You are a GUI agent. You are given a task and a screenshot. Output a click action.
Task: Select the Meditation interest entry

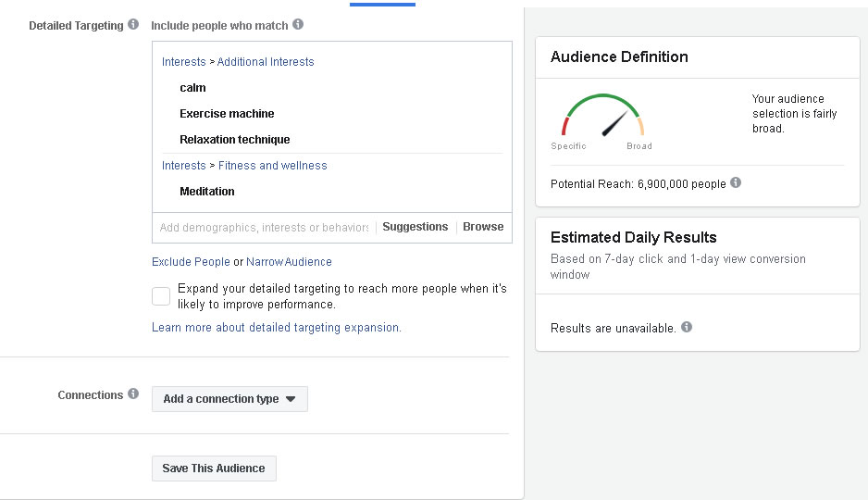click(x=207, y=192)
